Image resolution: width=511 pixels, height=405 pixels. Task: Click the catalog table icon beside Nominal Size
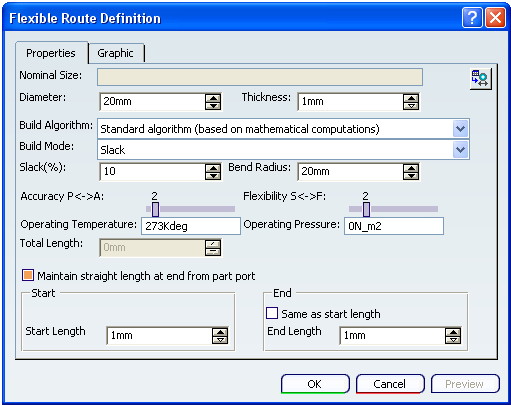tap(480, 79)
